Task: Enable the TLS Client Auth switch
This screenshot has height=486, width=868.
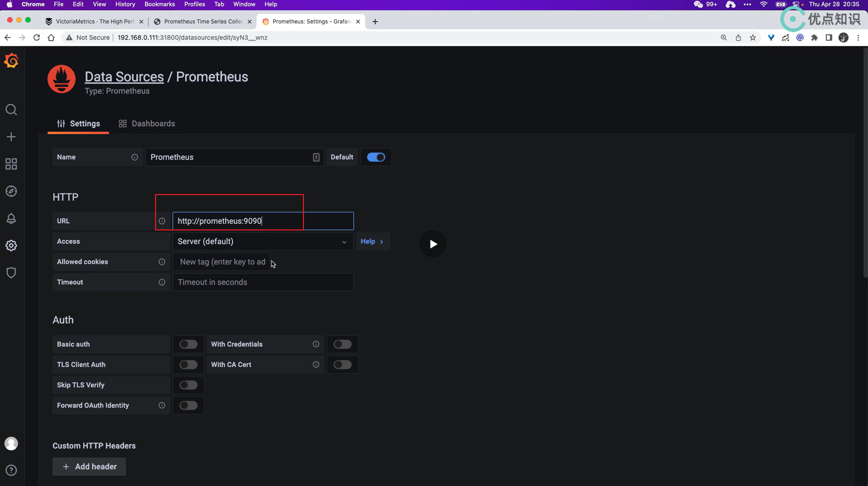Action: point(188,364)
